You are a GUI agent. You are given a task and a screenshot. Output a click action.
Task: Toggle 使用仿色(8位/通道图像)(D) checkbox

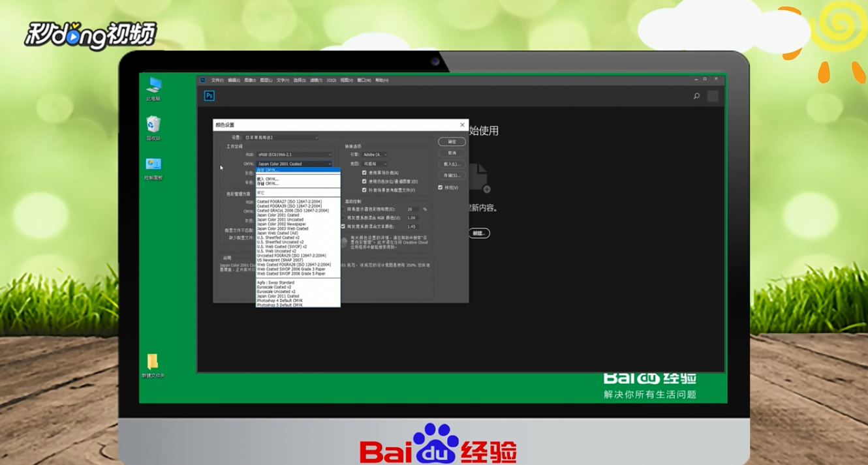coord(364,181)
